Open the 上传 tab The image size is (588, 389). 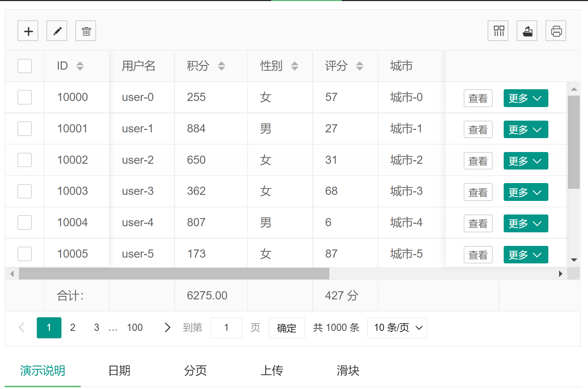tap(272, 371)
